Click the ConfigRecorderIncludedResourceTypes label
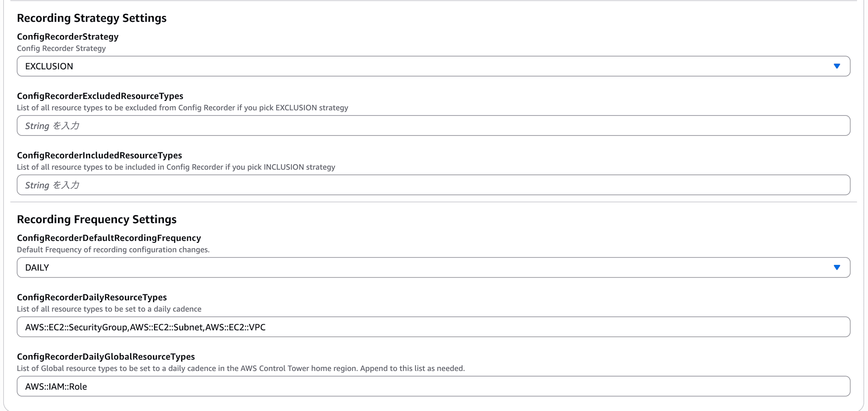 pos(99,156)
